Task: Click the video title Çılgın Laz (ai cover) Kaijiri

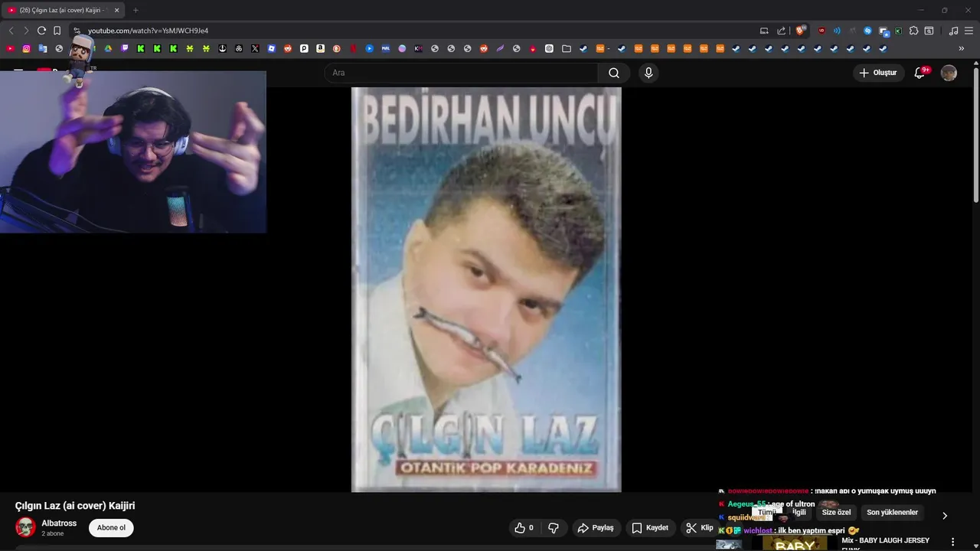Action: [75, 506]
